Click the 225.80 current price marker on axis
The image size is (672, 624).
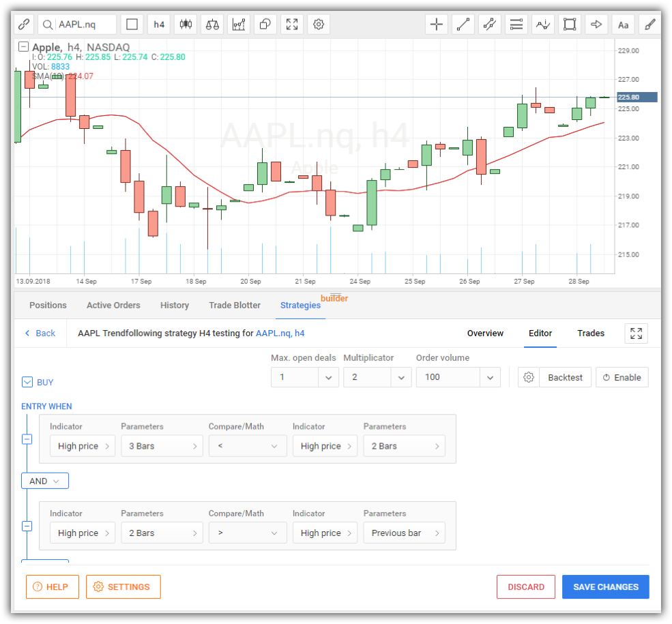point(637,97)
